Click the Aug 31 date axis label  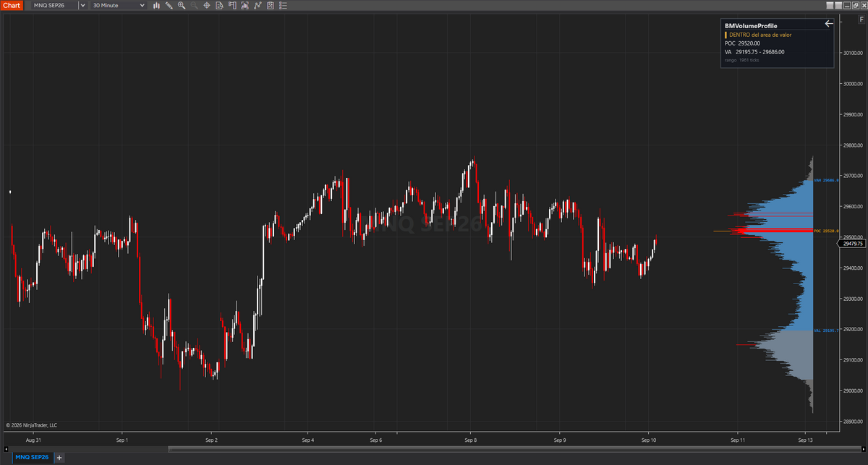click(33, 439)
